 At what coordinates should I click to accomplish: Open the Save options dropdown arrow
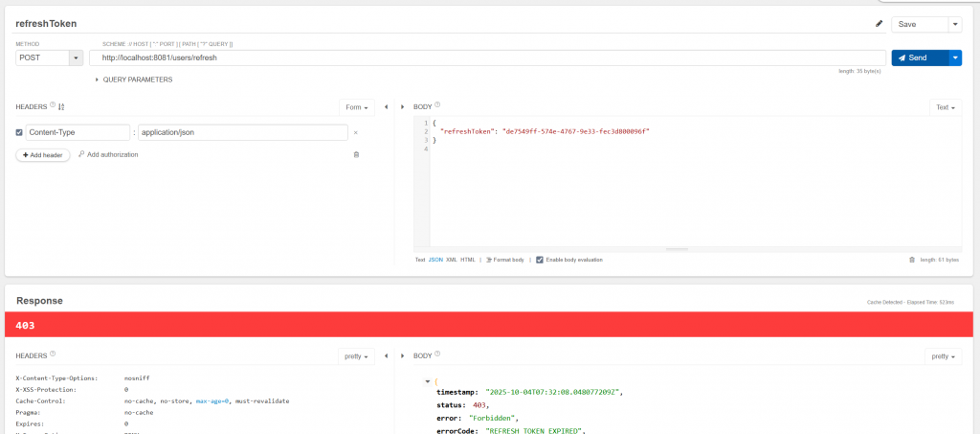tap(955, 24)
